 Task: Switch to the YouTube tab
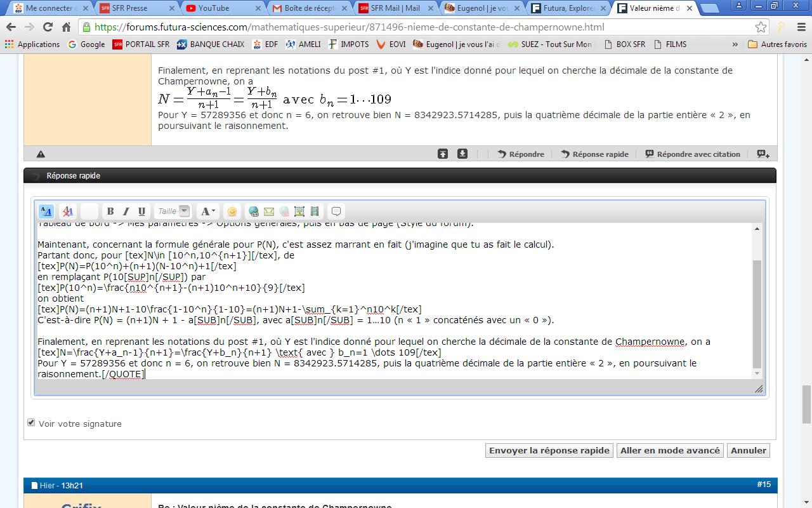223,8
